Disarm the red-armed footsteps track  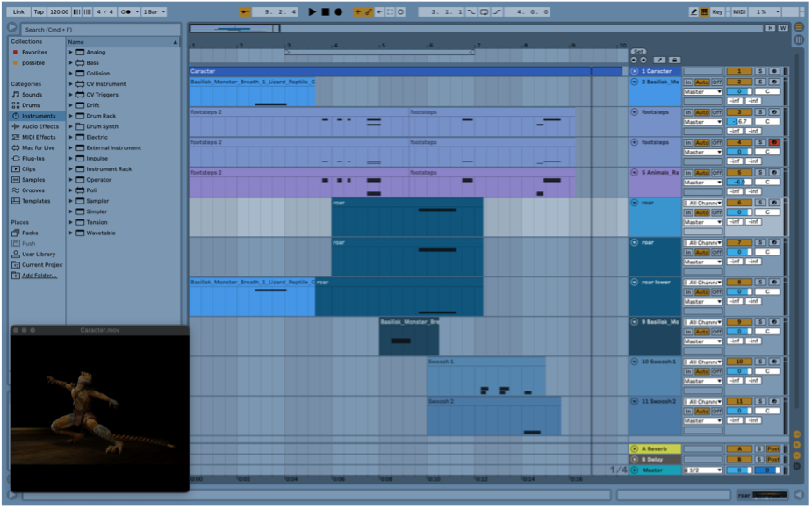pos(774,142)
